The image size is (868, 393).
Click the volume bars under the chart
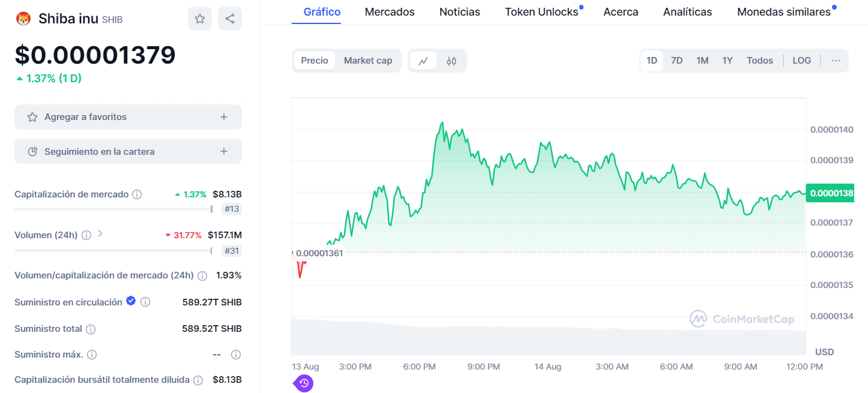coord(549,337)
